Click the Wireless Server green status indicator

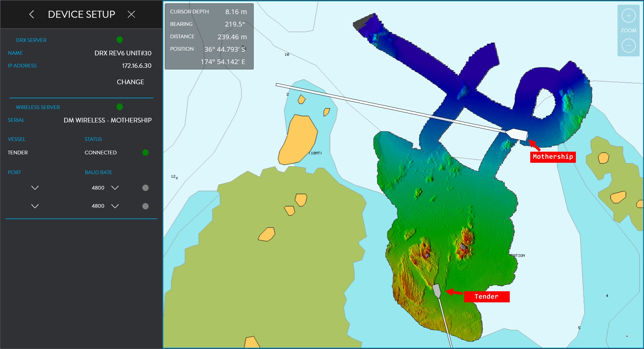coord(119,107)
